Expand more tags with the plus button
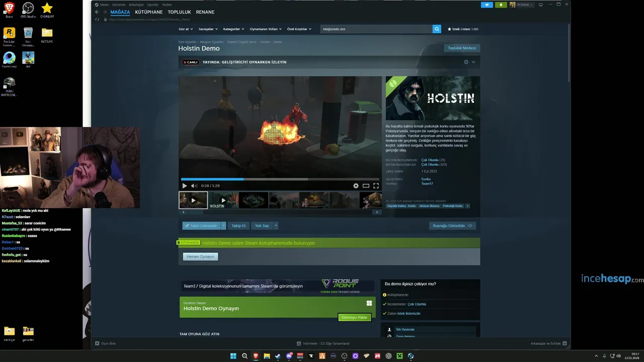Image resolution: width=644 pixels, height=362 pixels. pyautogui.click(x=467, y=206)
